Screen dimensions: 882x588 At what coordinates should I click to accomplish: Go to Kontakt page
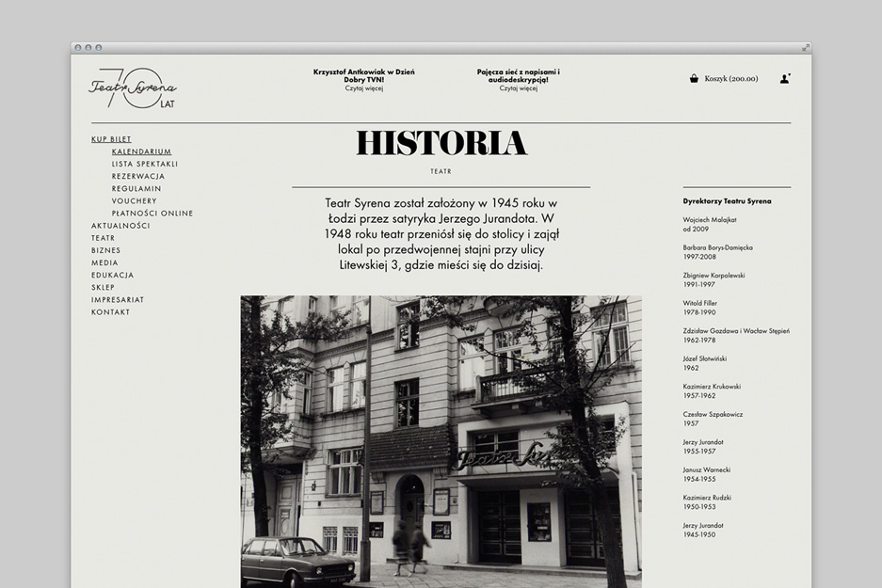pos(110,312)
